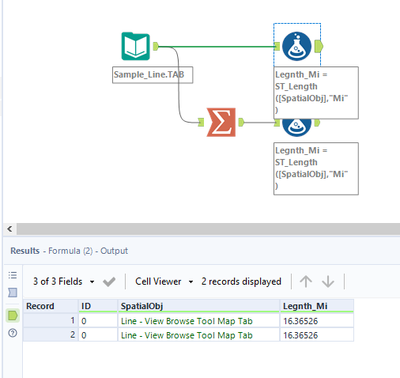Select ID cell of record 2
Screen dimensions: 400x378
click(98, 335)
